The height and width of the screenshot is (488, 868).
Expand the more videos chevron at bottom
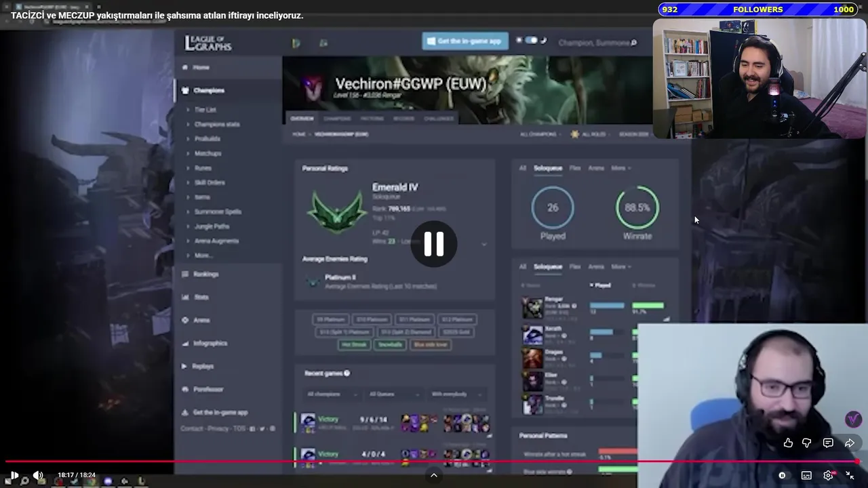(x=434, y=475)
